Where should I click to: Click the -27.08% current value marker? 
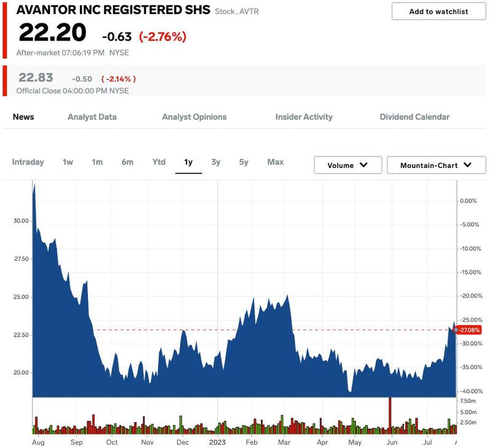[469, 330]
